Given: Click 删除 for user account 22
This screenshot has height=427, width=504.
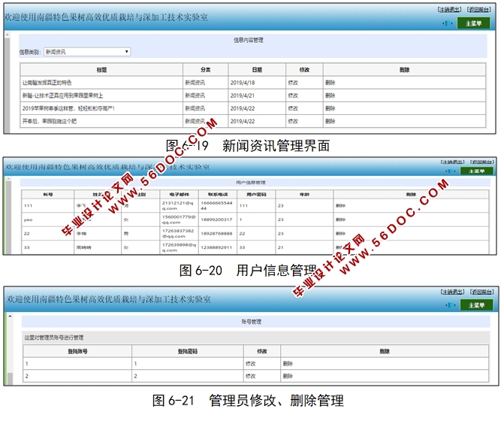Looking at the screenshot, I should point(340,234).
